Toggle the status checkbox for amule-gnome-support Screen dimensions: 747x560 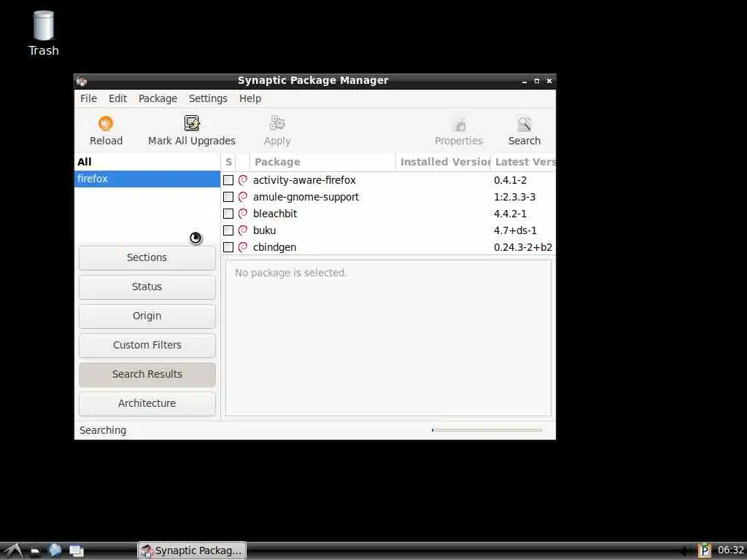click(x=228, y=197)
